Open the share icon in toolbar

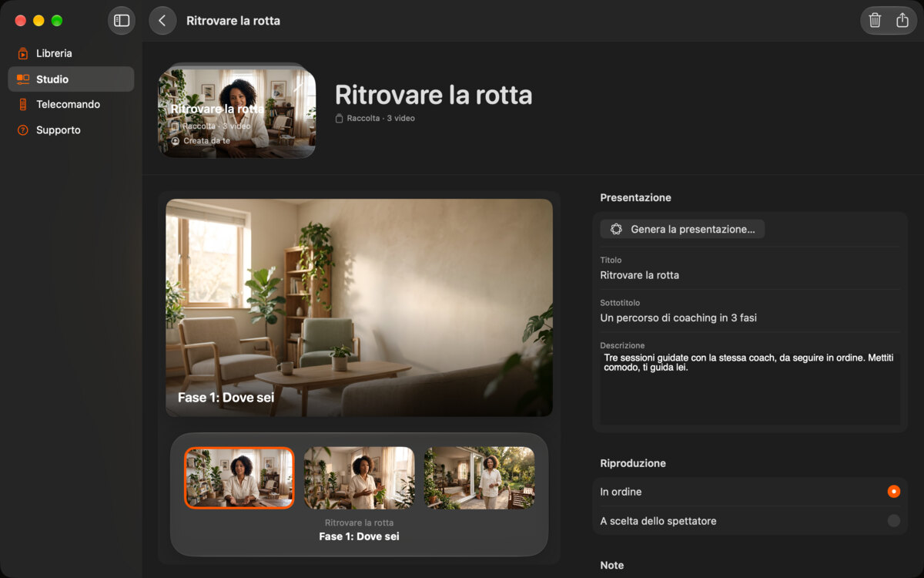click(902, 21)
